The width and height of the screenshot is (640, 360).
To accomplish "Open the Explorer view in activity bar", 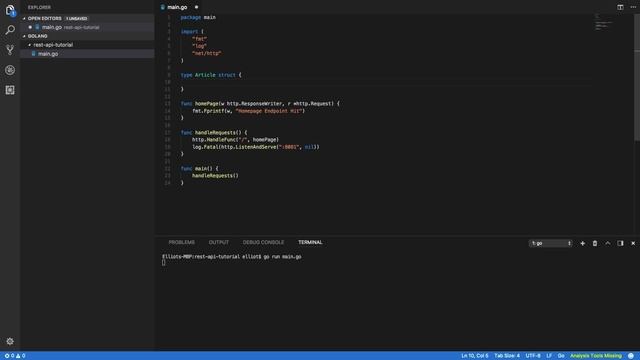I will [10, 10].
